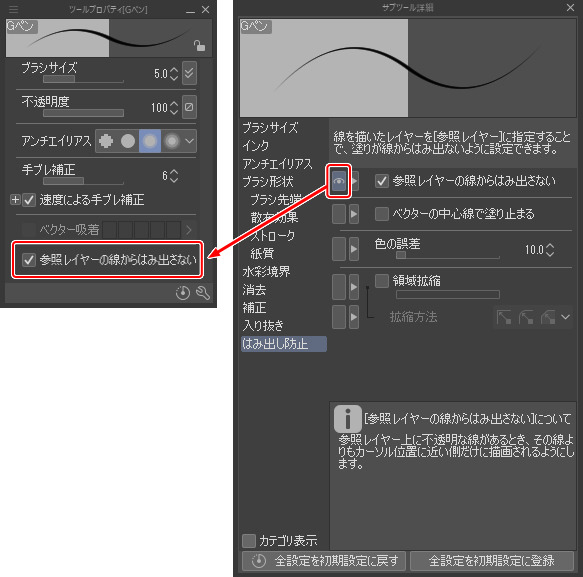The height and width of the screenshot is (577, 583).
Task: Select ストローク subcategory
Action: pos(273,236)
